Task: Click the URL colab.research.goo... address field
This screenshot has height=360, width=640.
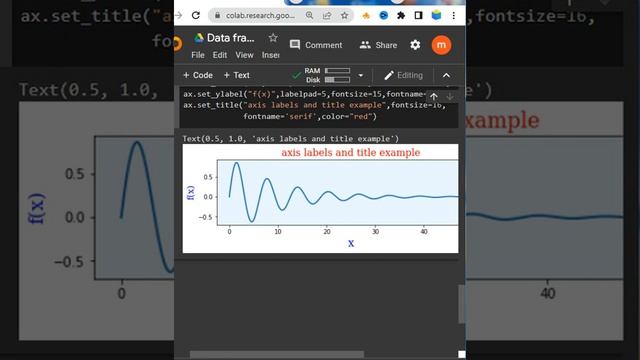Action: click(260, 16)
